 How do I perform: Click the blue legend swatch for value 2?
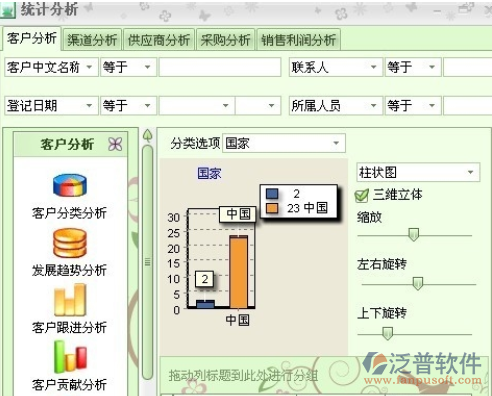[x=272, y=194]
